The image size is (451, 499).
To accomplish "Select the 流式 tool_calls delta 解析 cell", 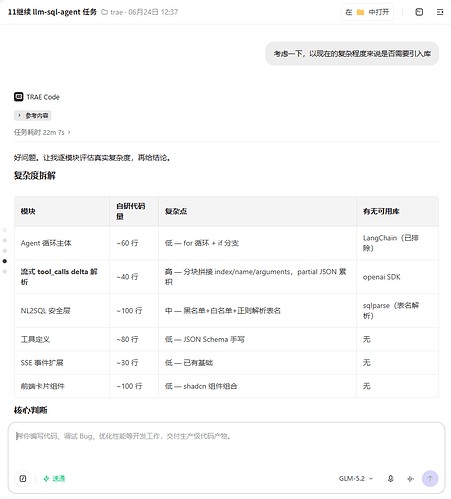I will tap(62, 277).
